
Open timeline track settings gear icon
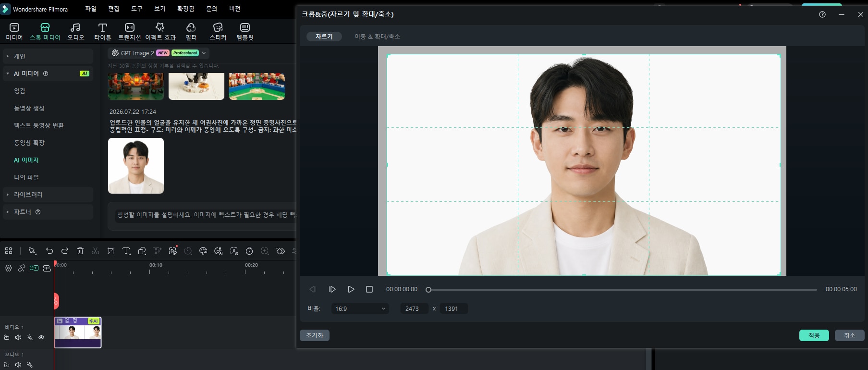[9, 268]
